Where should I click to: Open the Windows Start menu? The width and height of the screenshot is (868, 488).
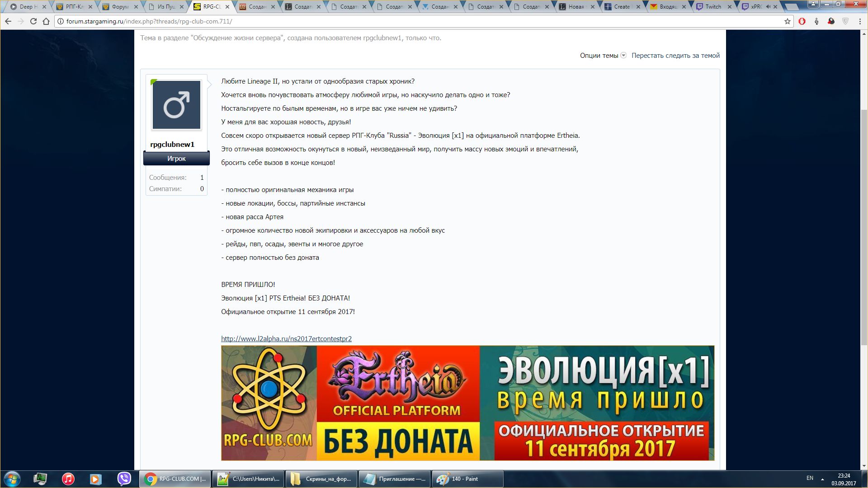(x=12, y=479)
